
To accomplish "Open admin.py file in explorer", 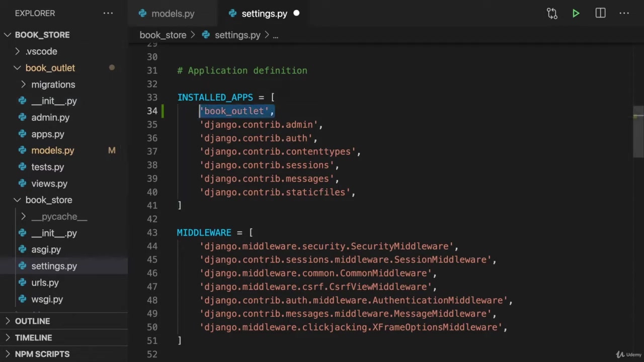I will click(50, 118).
